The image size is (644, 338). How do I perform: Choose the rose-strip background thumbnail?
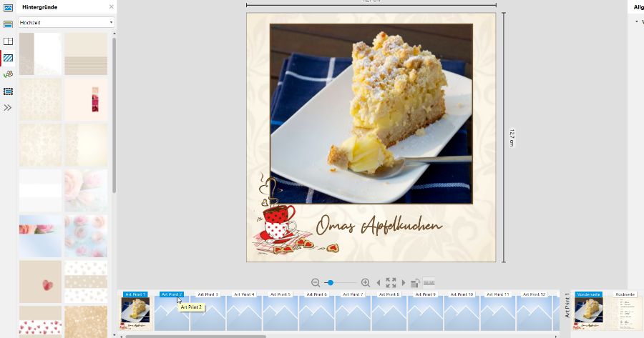click(86, 99)
